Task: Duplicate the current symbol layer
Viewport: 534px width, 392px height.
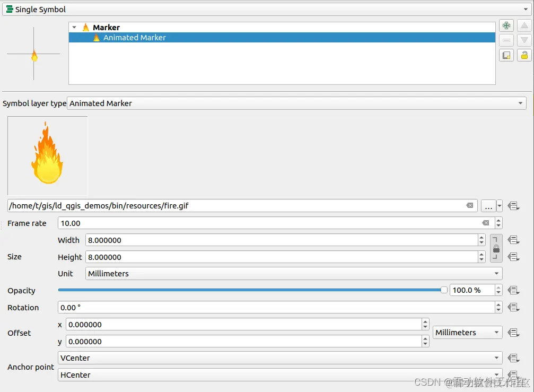Action: tap(506, 55)
